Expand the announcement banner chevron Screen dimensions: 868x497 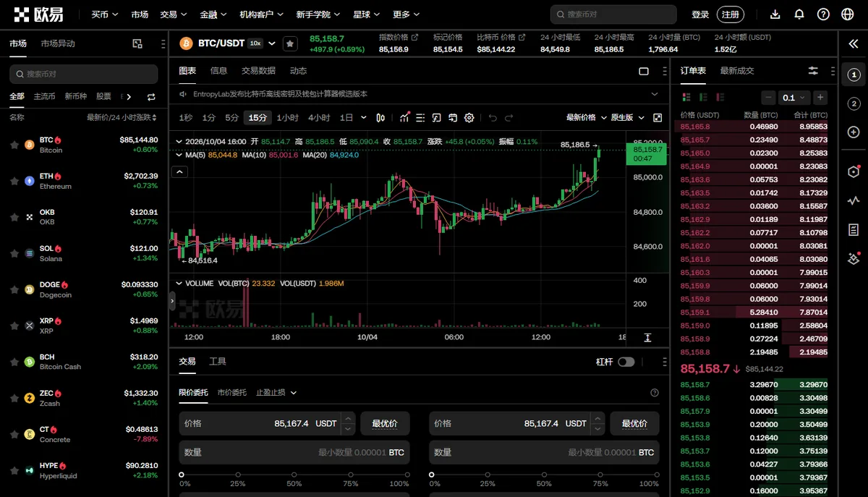(655, 94)
